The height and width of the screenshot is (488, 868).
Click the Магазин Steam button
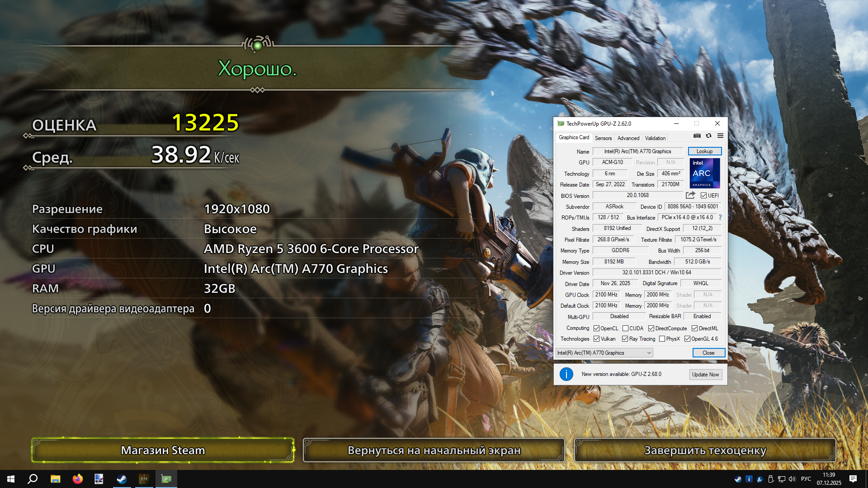(163, 450)
